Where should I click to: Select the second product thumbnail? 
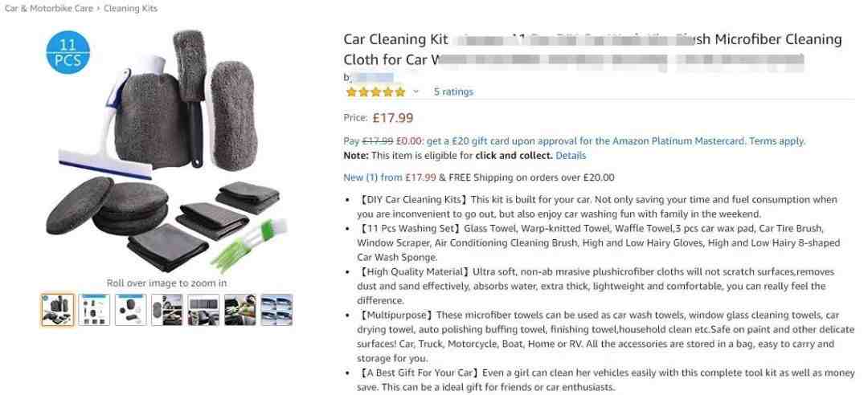94,310
